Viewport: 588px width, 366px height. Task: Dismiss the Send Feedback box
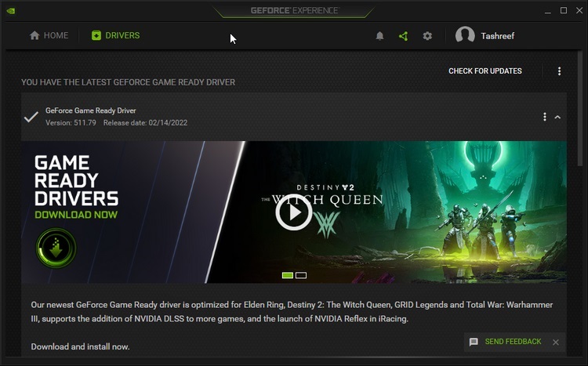tap(556, 342)
